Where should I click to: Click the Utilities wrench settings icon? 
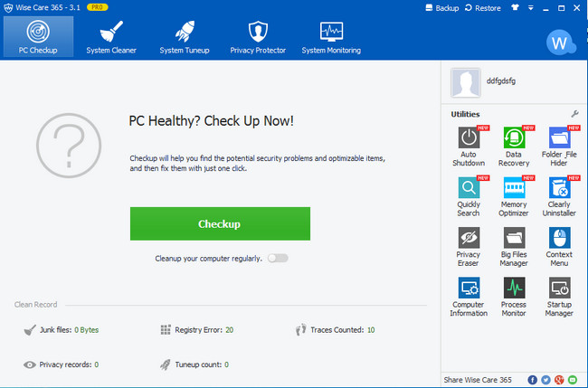(x=574, y=114)
